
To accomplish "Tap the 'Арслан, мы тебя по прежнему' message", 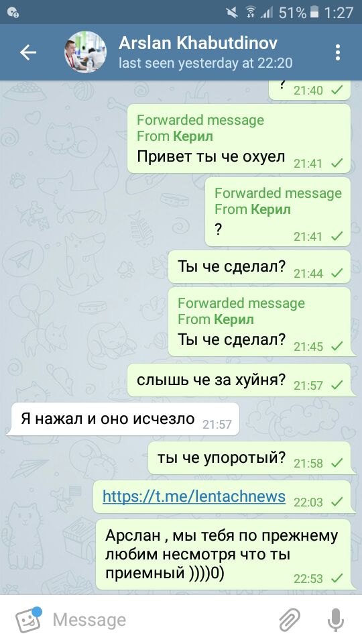I will [x=224, y=555].
